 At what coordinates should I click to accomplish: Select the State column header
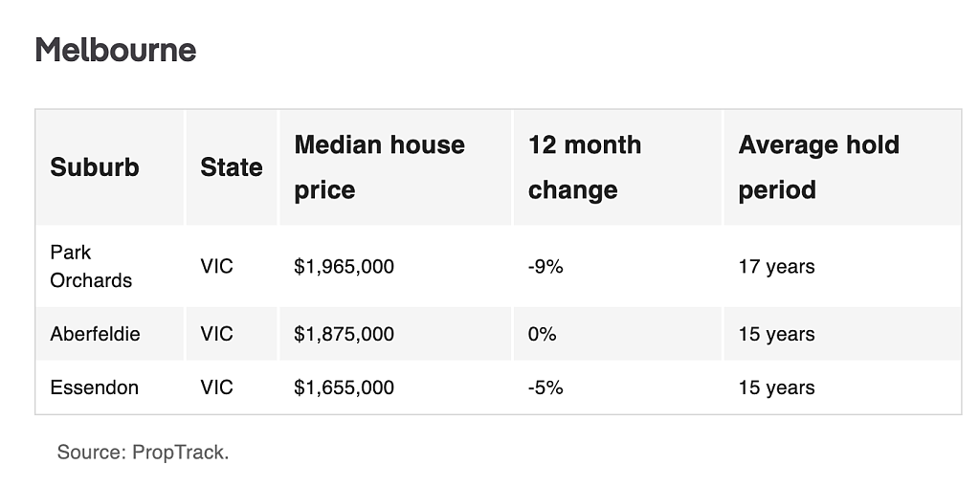(232, 167)
